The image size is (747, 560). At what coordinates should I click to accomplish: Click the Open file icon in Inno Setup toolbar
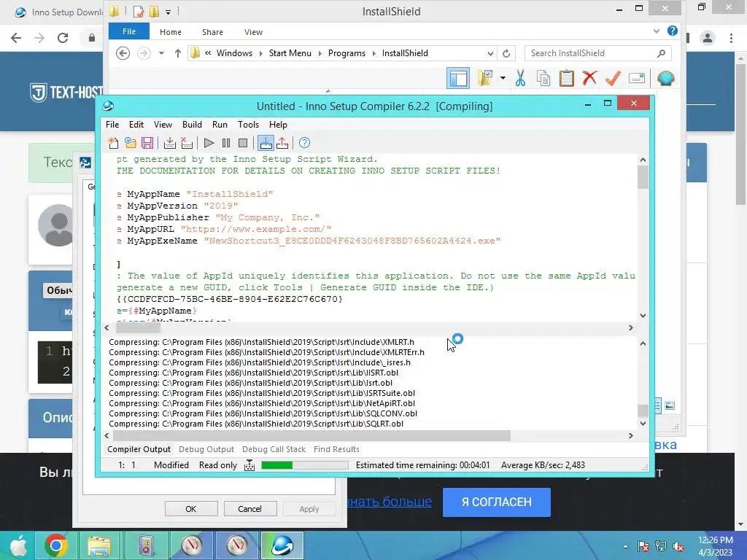(x=130, y=143)
